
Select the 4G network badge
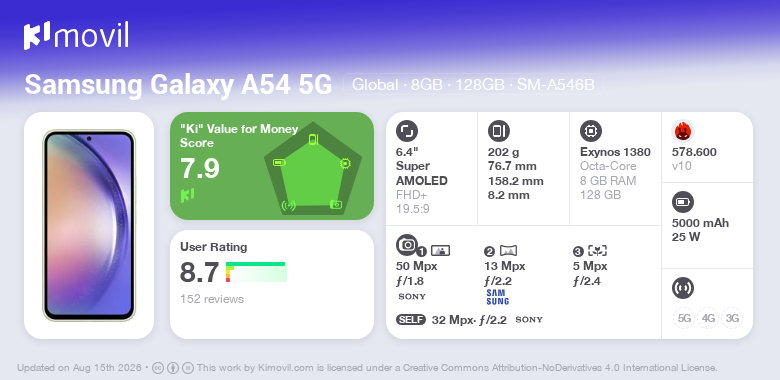pos(708,318)
